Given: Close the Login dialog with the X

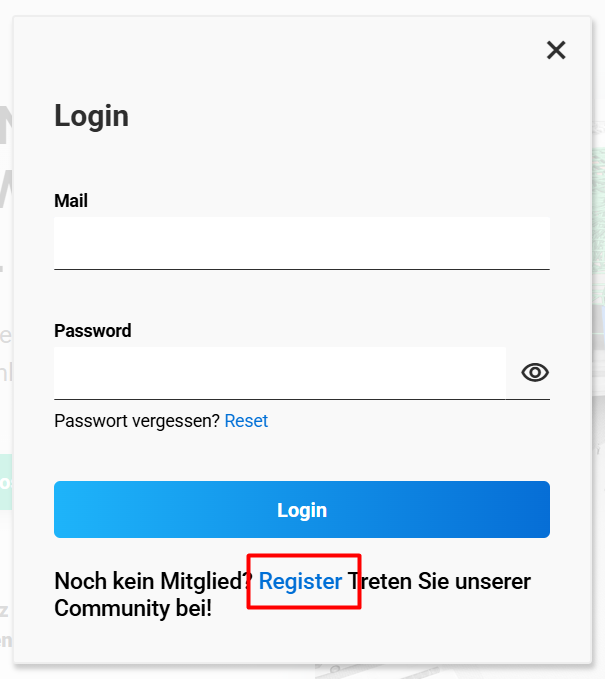Looking at the screenshot, I should click(x=556, y=50).
